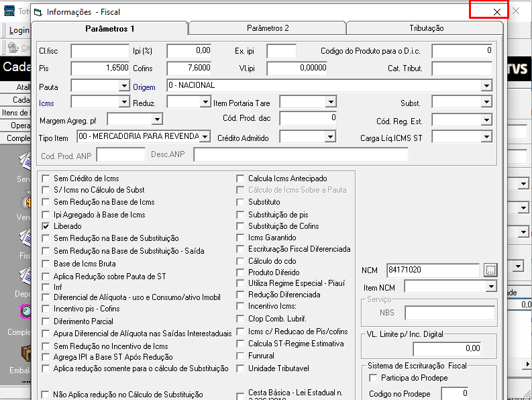Uncheck the Liberado checkbox
This screenshot has height=400, width=532.
tap(46, 226)
